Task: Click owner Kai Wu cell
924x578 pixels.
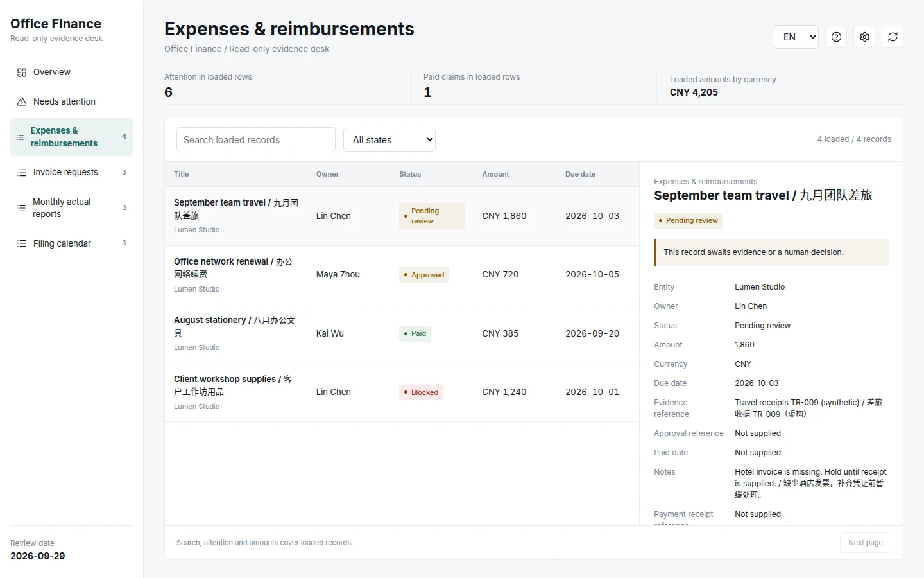Action: pos(330,333)
